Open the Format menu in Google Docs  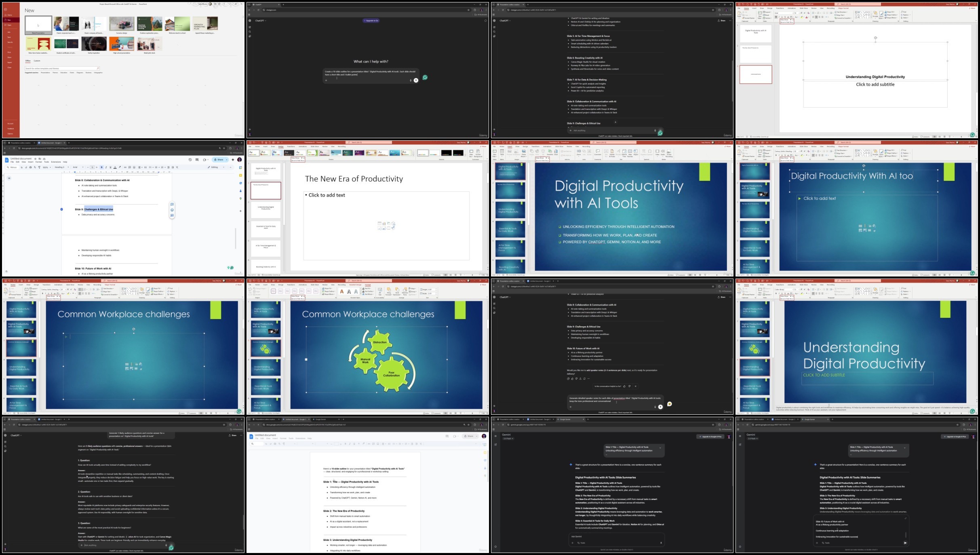38,162
